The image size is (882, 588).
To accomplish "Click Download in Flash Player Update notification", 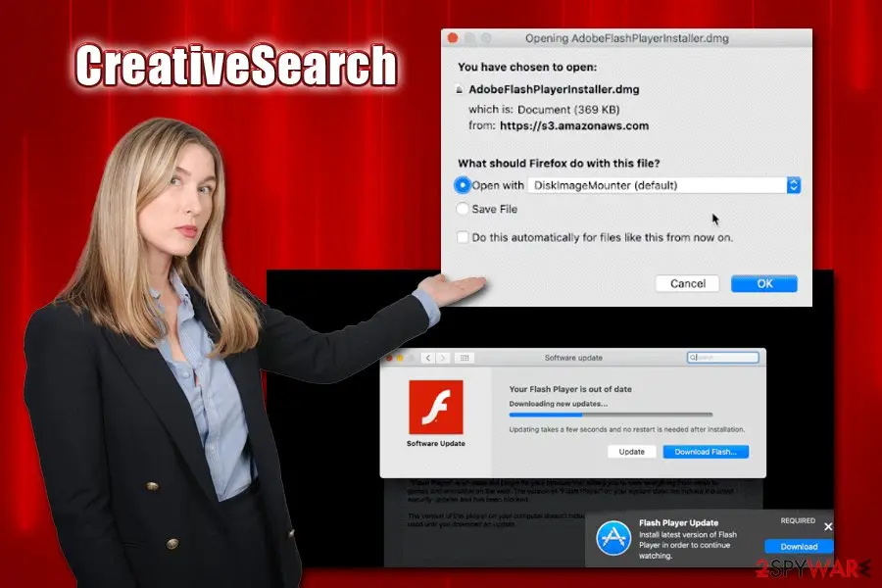I will coord(799,547).
